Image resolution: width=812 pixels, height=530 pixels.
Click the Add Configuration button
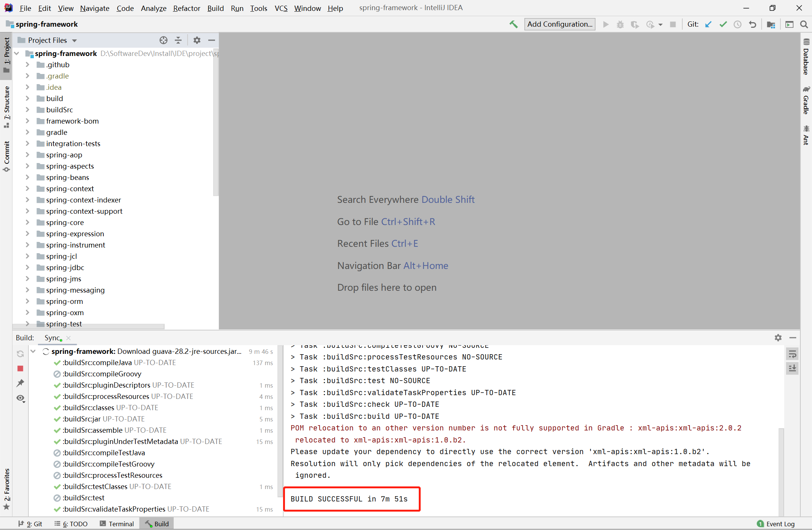point(559,24)
